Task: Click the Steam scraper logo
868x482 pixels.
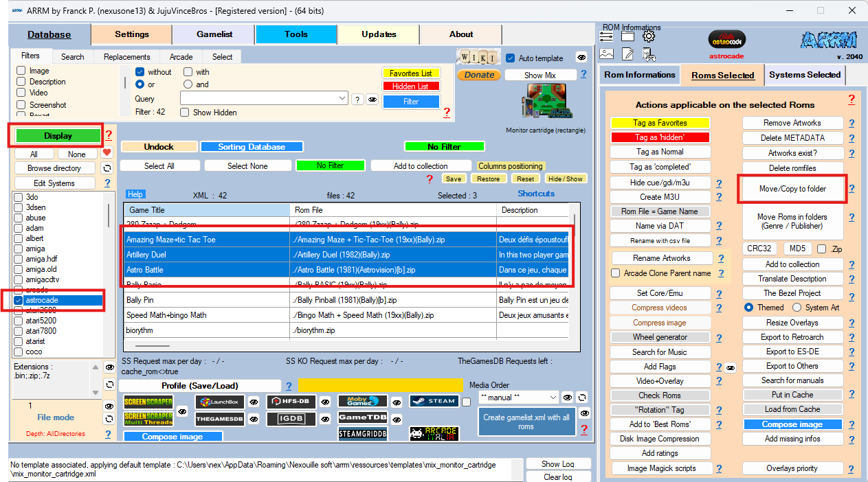Action: click(434, 401)
